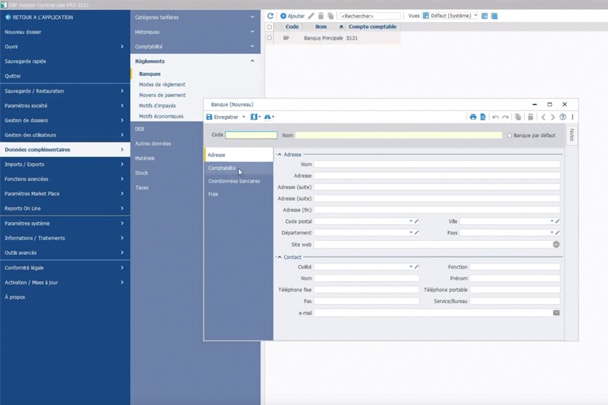608x405 pixels.
Task: Click the envelope icon beside e-mail field
Action: (556, 313)
